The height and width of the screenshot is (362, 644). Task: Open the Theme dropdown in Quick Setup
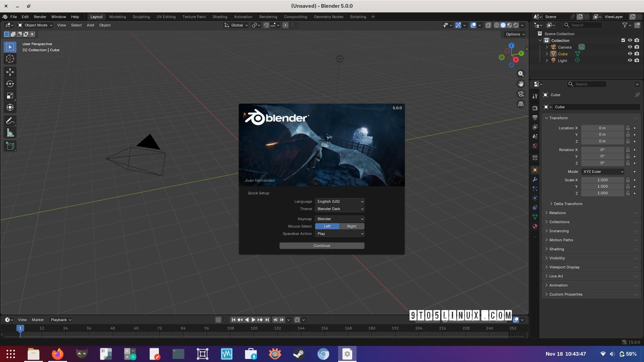coord(339,209)
